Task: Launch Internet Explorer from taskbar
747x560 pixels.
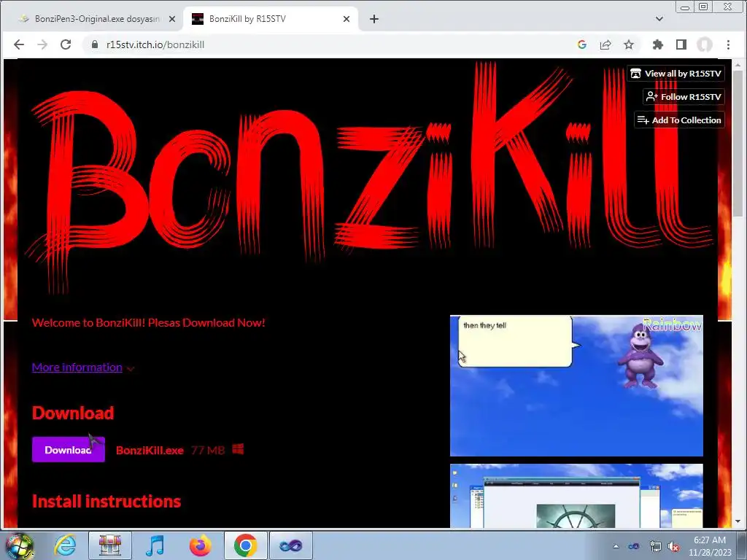Action: click(65, 545)
